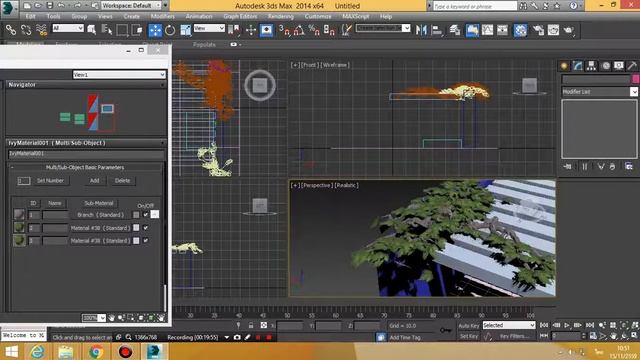Open the Modifier List dropdown
Screen dimensions: 640x360
(600, 92)
